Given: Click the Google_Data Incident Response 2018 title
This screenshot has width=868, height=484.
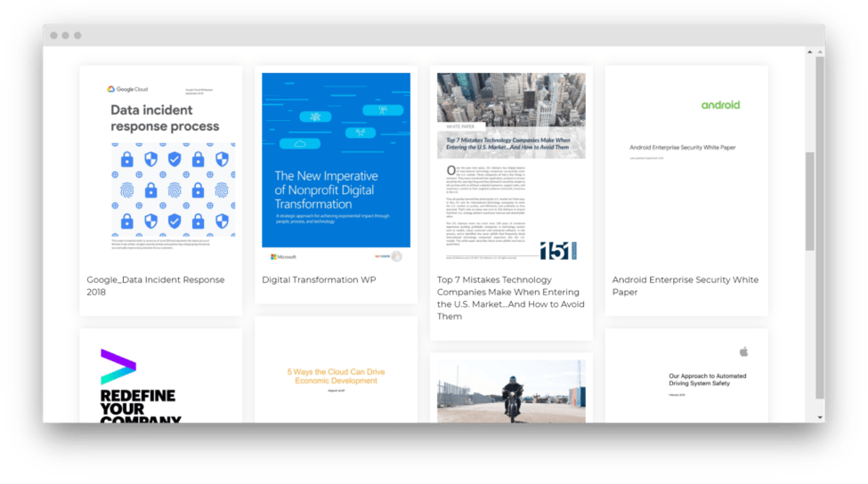Looking at the screenshot, I should tap(156, 286).
